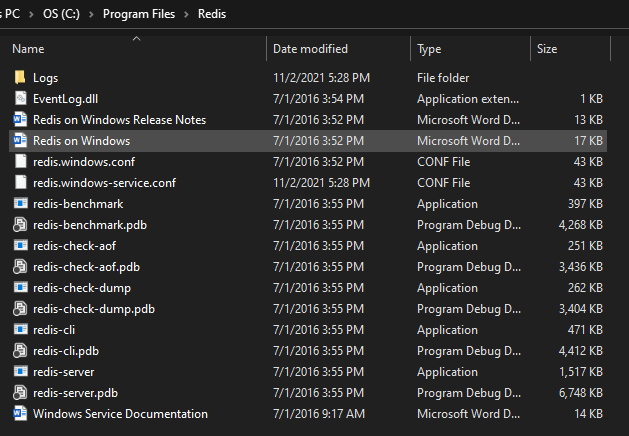Select the redis-benchmark application name
This screenshot has width=629, height=436.
[78, 204]
